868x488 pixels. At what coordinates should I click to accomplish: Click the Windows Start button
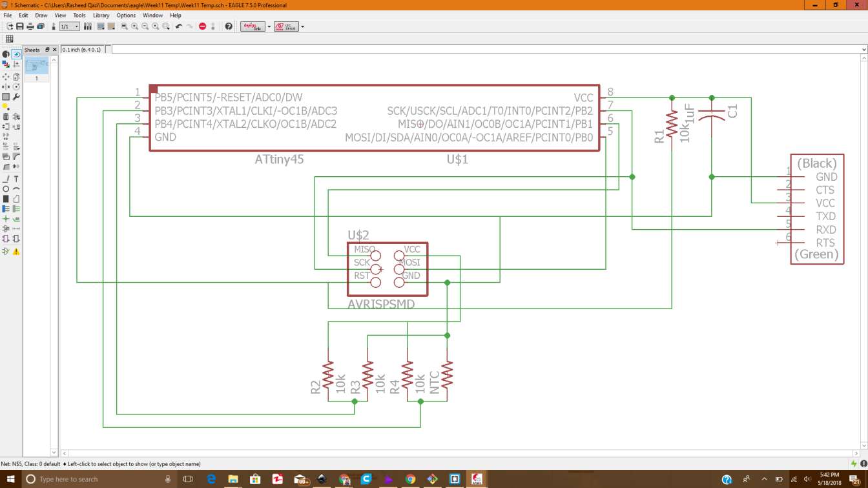tap(11, 479)
